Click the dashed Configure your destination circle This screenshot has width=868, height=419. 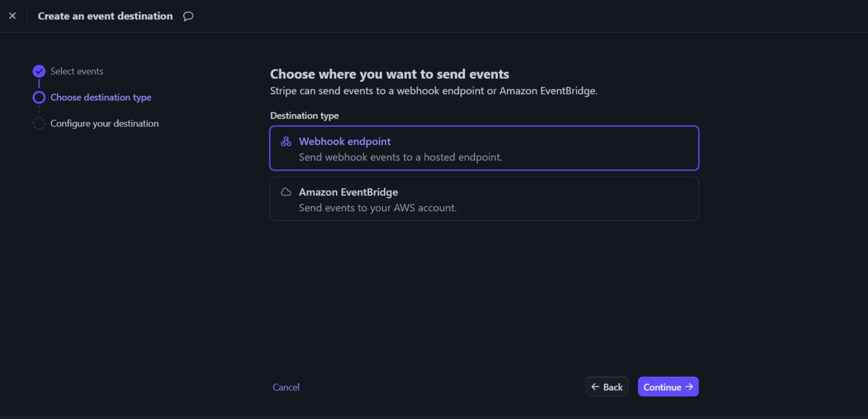point(39,123)
